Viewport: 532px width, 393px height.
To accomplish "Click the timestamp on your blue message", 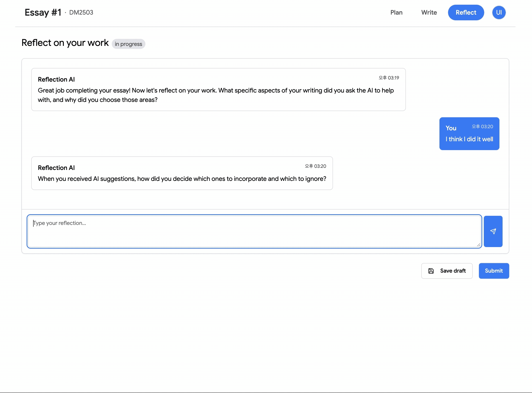I will 482,127.
